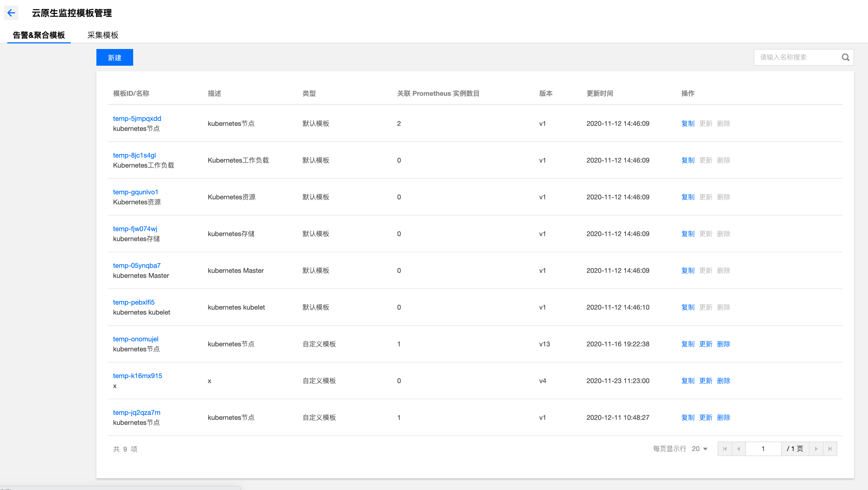Screen dimensions: 868x490
Task: Open template temp-onomujel link
Action: coord(135,339)
